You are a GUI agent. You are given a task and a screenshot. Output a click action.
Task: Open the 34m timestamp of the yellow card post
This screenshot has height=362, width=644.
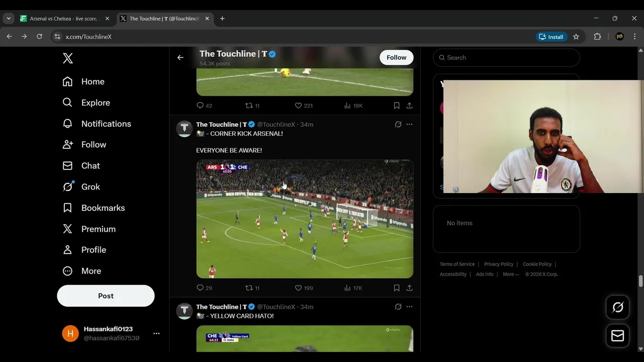307,307
